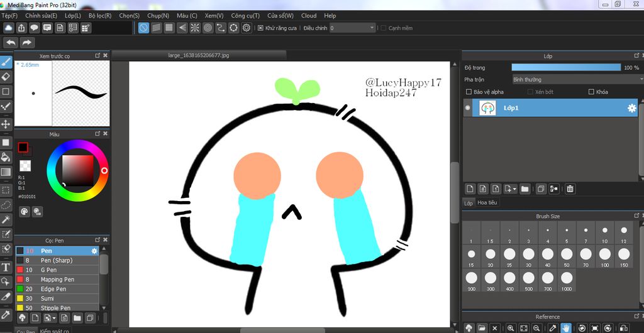644x333 pixels.
Task: Enable the radial snap icon
Action: click(195, 28)
